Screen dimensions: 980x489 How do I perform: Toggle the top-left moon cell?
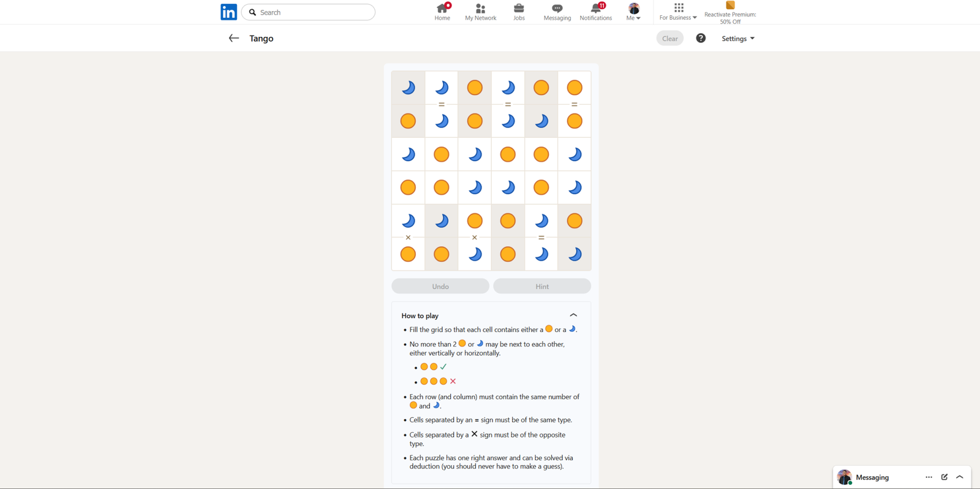tap(408, 88)
